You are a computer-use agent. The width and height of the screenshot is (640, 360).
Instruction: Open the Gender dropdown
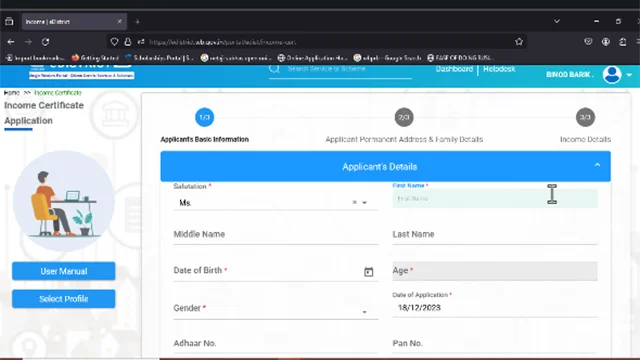point(276,309)
